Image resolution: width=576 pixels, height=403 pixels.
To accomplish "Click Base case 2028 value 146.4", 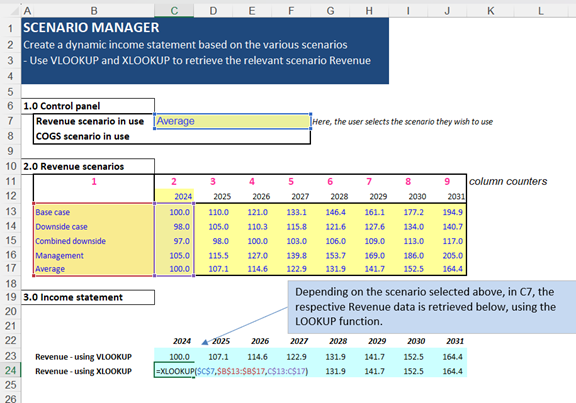I will tap(335, 212).
